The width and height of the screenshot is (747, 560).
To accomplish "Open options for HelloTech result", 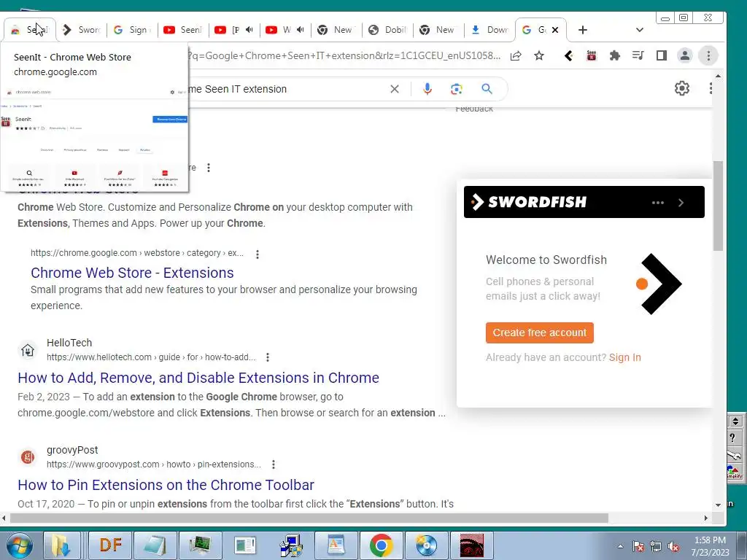I will pos(268,357).
